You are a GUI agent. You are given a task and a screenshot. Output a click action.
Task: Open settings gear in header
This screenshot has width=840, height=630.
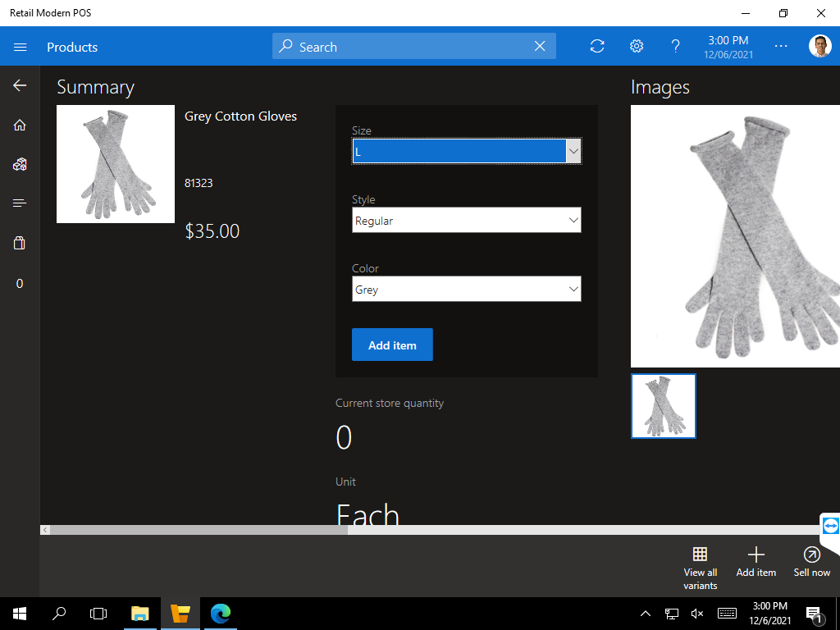click(637, 47)
